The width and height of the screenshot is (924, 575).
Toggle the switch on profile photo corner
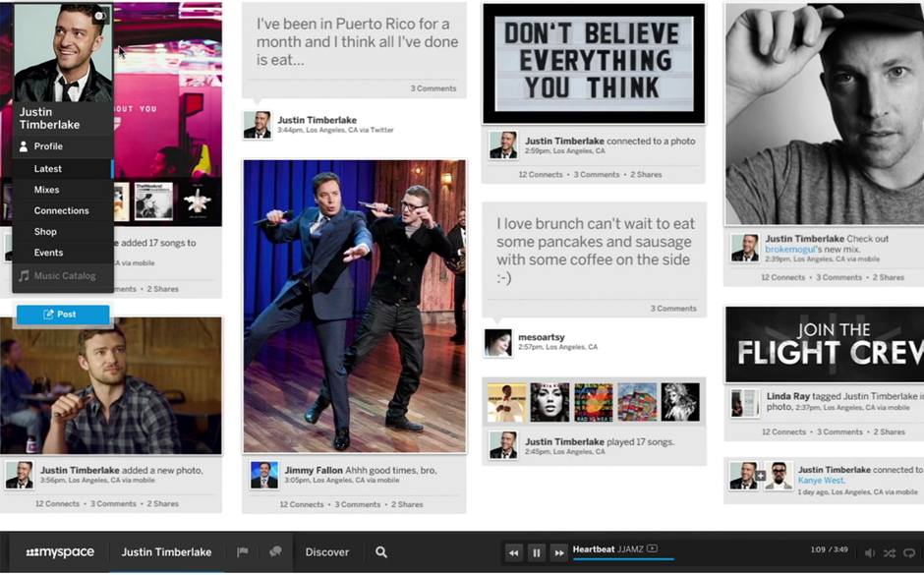coord(100,16)
